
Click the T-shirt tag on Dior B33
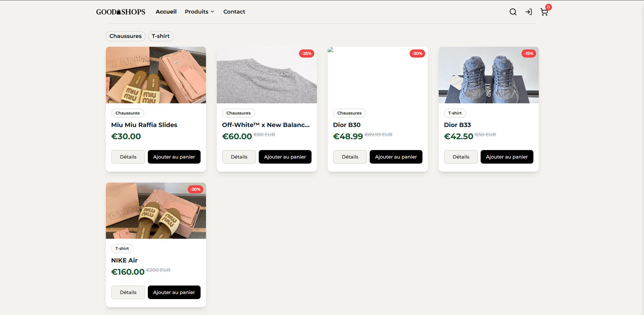coord(455,113)
